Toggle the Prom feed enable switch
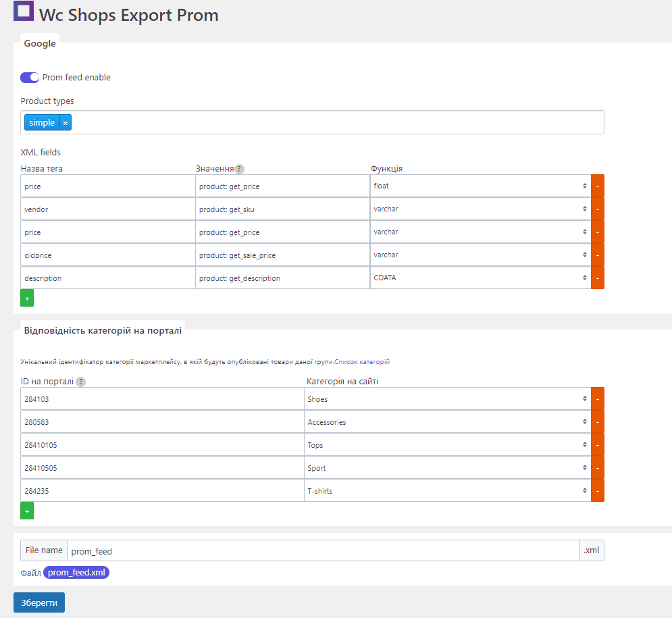 [x=30, y=78]
